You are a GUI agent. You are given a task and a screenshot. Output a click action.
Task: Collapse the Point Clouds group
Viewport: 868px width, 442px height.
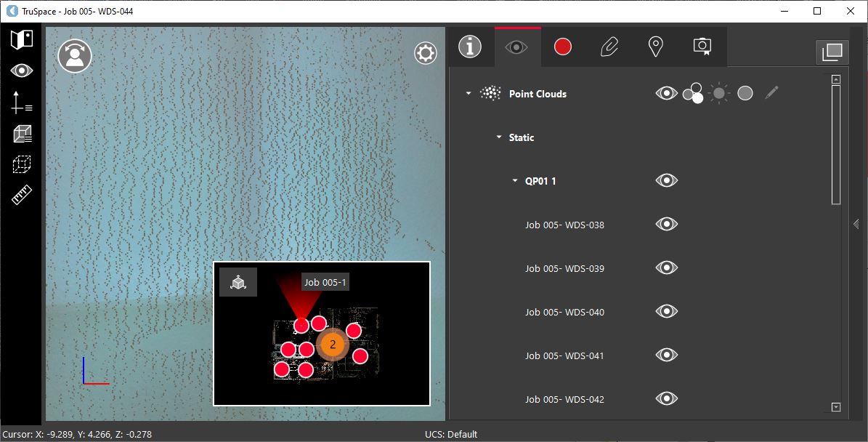(469, 93)
